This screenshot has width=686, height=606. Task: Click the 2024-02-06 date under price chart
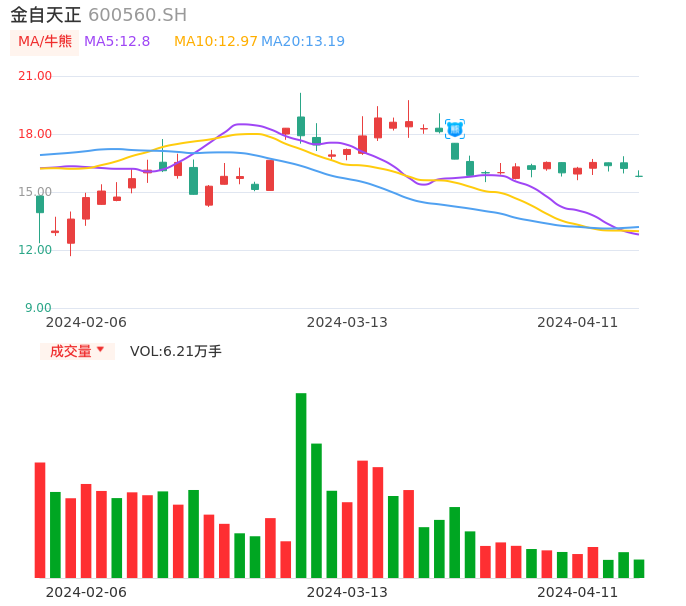click(x=86, y=322)
